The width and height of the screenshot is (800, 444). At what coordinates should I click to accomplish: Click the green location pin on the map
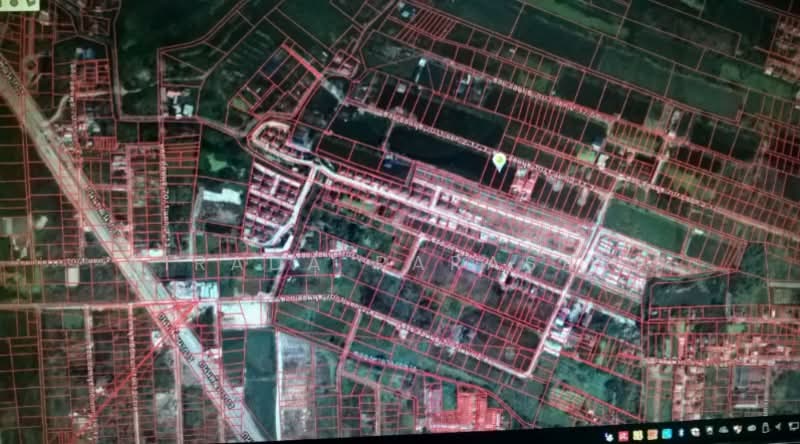click(x=499, y=162)
